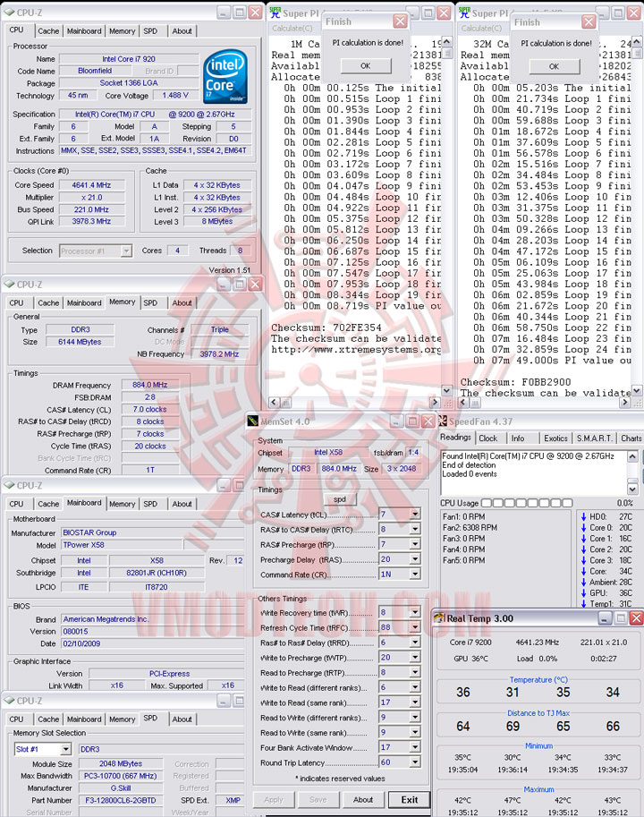Open the Refresh Cycle Time (tRFC) dropdown
This screenshot has width=644, height=817.
click(x=415, y=627)
